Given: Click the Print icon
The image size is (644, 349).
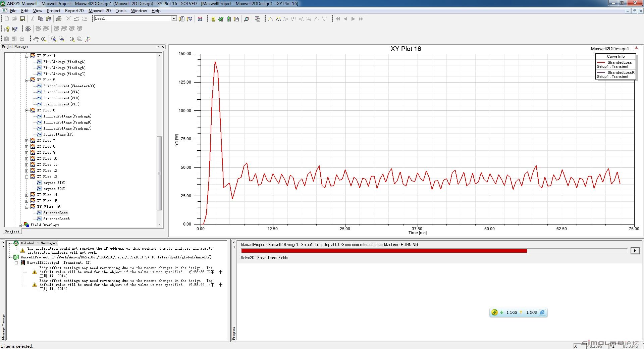Looking at the screenshot, I should (59, 19).
